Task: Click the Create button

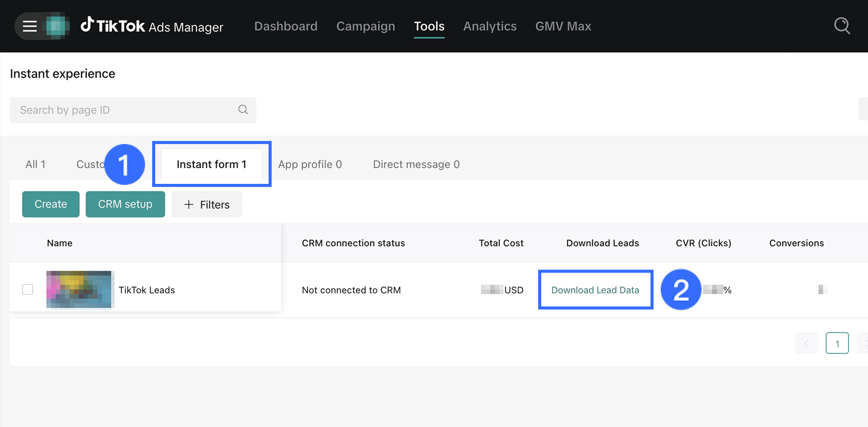Action: [x=51, y=204]
